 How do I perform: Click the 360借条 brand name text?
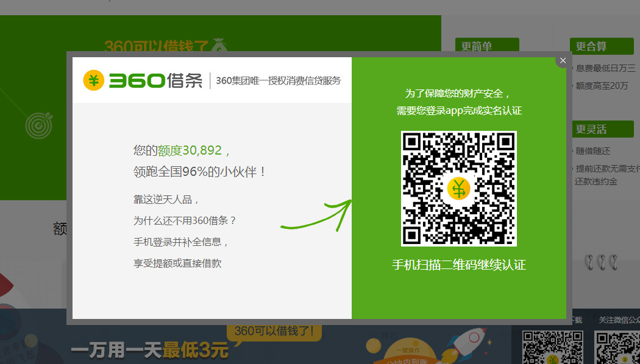[155, 80]
